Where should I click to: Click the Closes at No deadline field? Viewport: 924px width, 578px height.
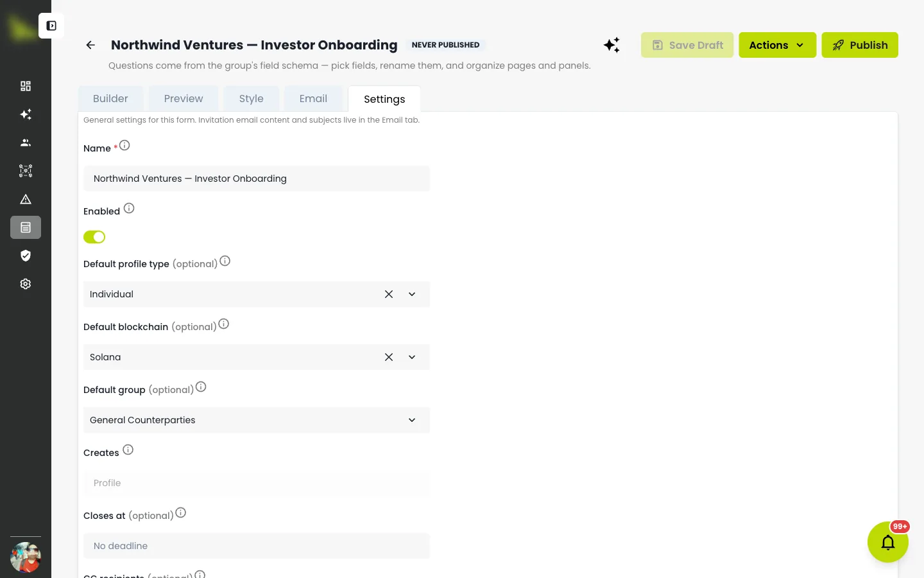(x=257, y=546)
